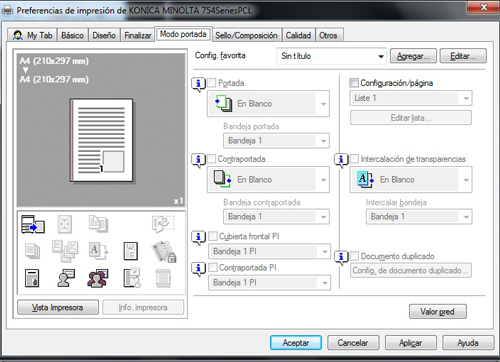Click the red group of users icon
The height and width of the screenshot is (362, 500).
click(98, 278)
